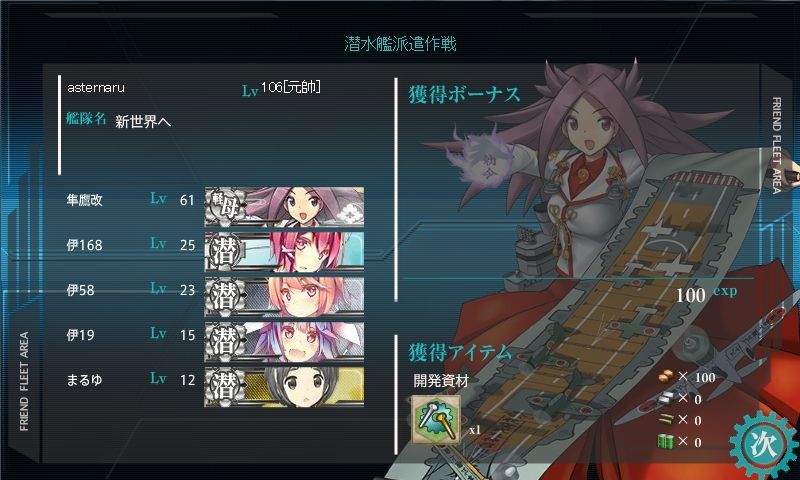Click the fleet name 新世界へ
The width and height of the screenshot is (800, 480).
coord(143,121)
